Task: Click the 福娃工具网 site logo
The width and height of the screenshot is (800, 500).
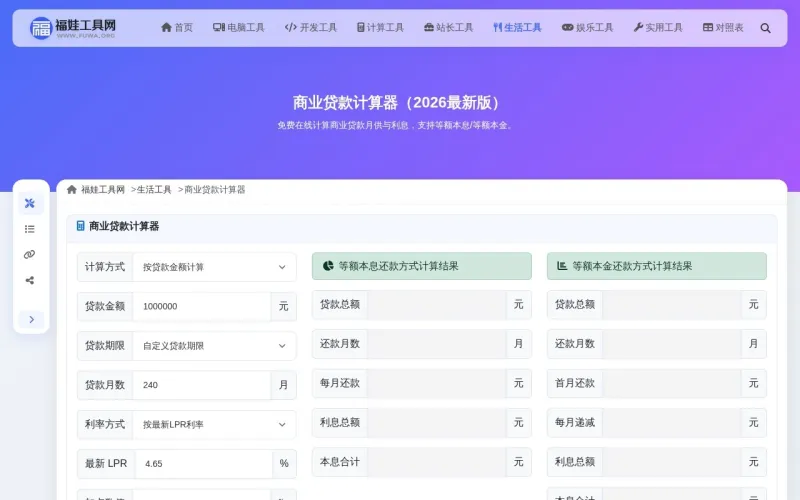Action: 72,28
